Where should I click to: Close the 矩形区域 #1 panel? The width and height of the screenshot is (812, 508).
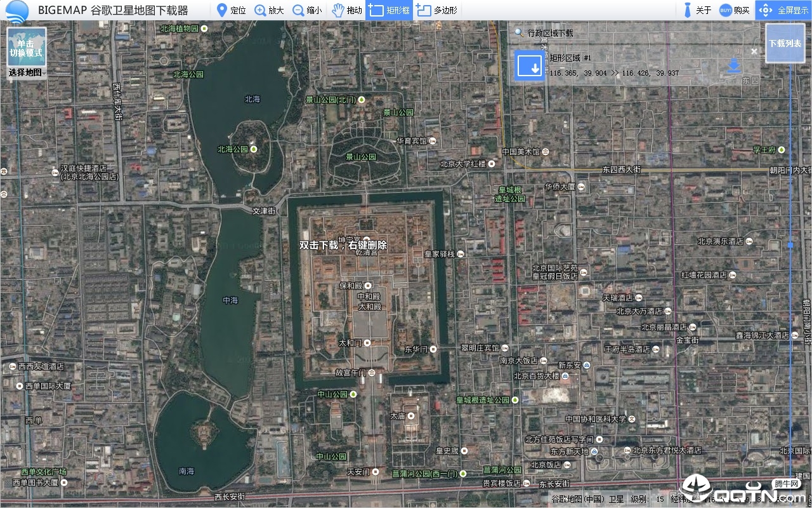point(754,51)
